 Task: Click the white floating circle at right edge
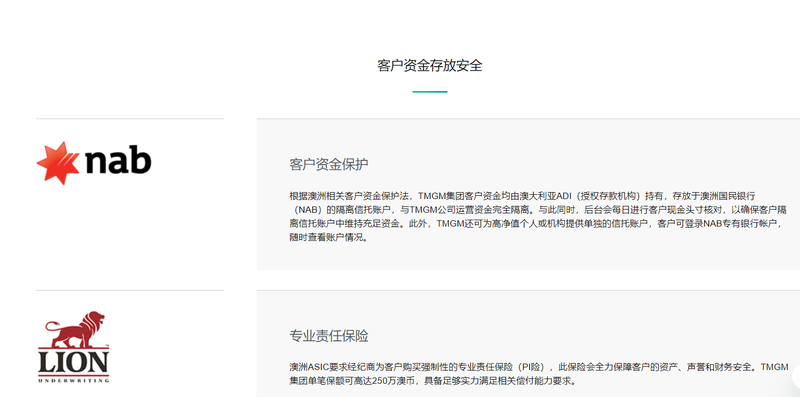click(x=796, y=377)
